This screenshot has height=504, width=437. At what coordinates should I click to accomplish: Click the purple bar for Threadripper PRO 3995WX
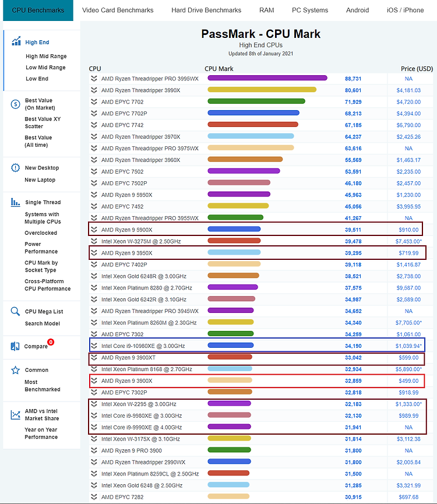(267, 78)
